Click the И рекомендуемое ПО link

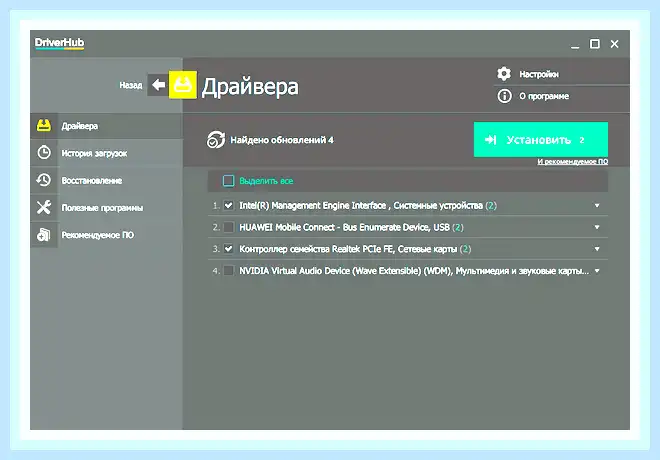pyautogui.click(x=572, y=162)
